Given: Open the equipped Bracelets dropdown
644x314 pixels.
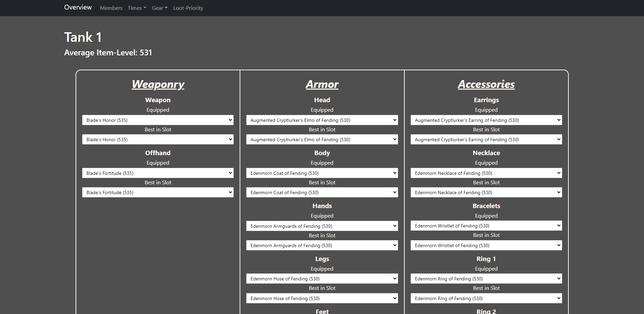Looking at the screenshot, I should pyautogui.click(x=486, y=226).
